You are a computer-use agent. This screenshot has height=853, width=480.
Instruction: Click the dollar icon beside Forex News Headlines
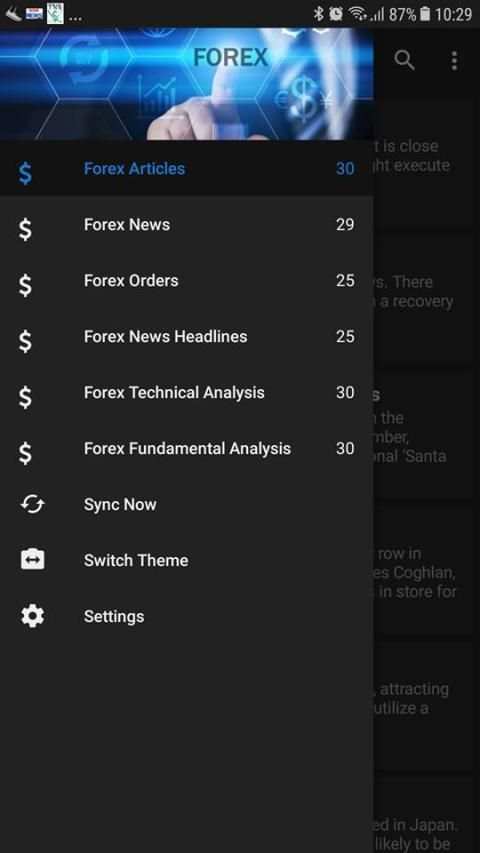25,341
